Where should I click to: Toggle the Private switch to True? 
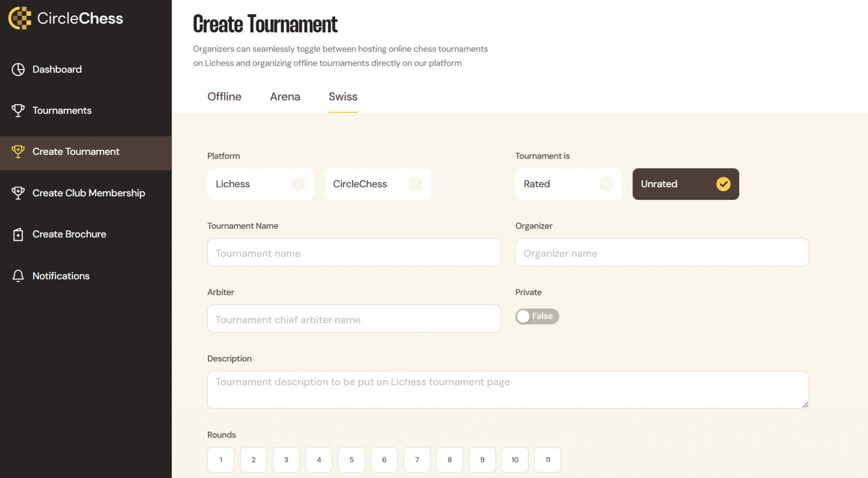[x=537, y=316]
